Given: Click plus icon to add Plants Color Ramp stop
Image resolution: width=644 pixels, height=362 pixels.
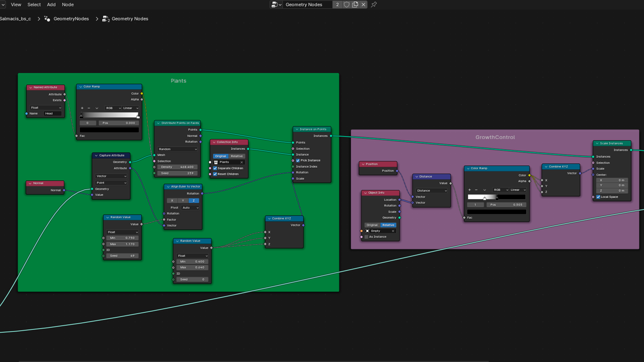Looking at the screenshot, I should 82,108.
